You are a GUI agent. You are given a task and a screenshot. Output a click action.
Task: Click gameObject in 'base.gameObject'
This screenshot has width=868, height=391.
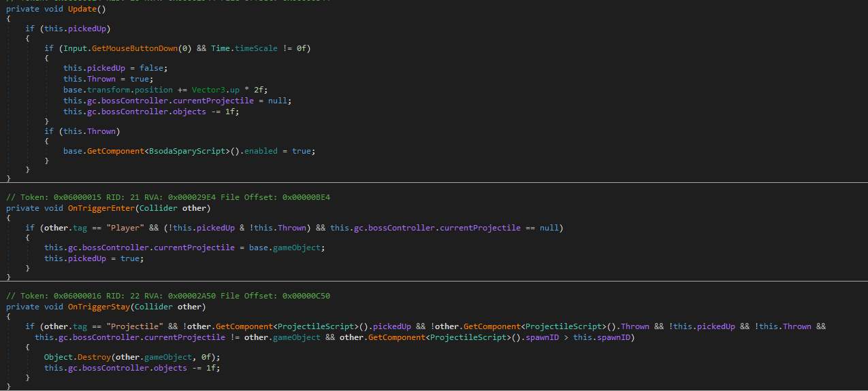[298, 248]
